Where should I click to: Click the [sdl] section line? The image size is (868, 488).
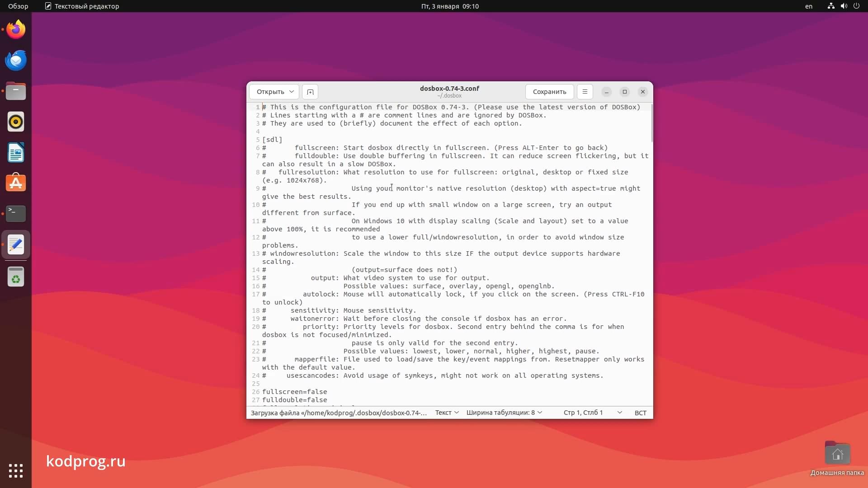click(x=272, y=140)
